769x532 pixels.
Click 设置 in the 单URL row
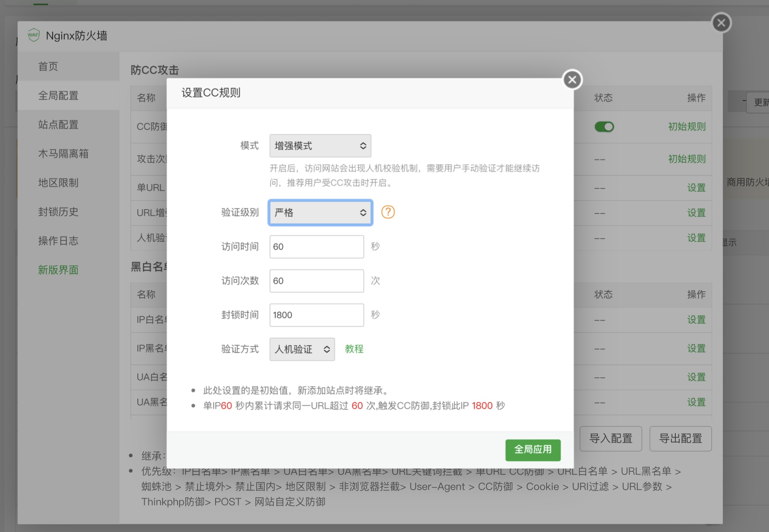click(696, 188)
